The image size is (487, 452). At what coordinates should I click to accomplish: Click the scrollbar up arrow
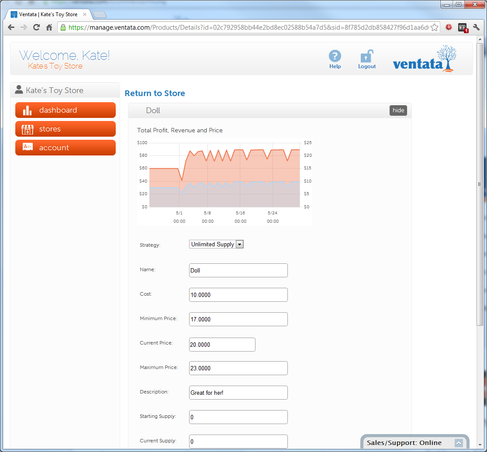tap(480, 39)
